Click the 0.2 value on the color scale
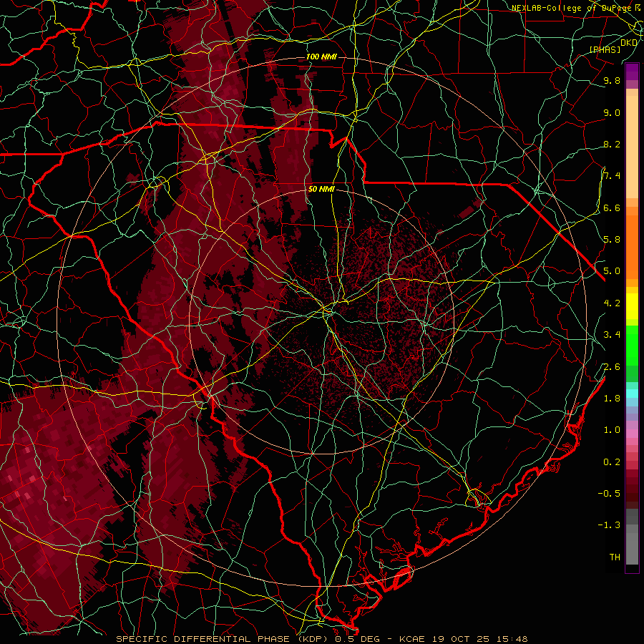Screen dimensions: 644x644 pyautogui.click(x=612, y=462)
